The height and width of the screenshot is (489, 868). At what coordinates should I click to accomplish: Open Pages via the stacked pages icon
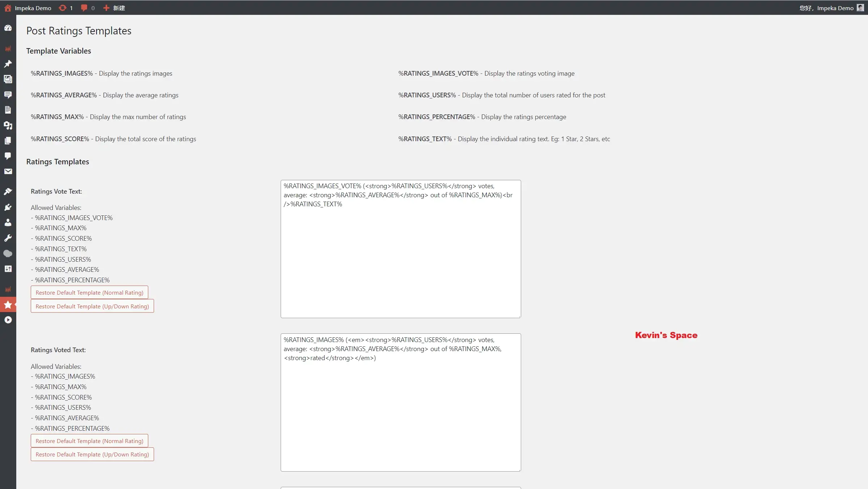[8, 140]
